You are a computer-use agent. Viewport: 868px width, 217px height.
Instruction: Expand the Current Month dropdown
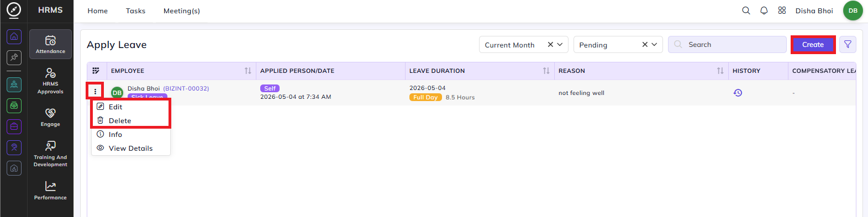point(560,45)
